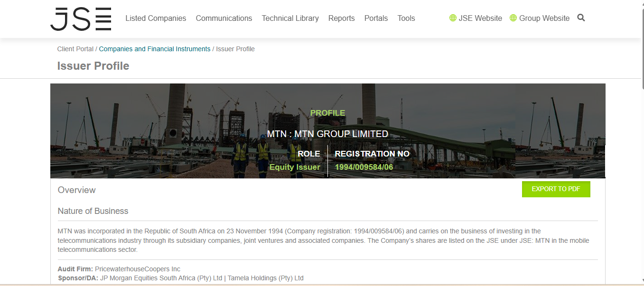Click the JSE logo
Image resolution: width=644 pixels, height=286 pixels.
[x=81, y=19]
